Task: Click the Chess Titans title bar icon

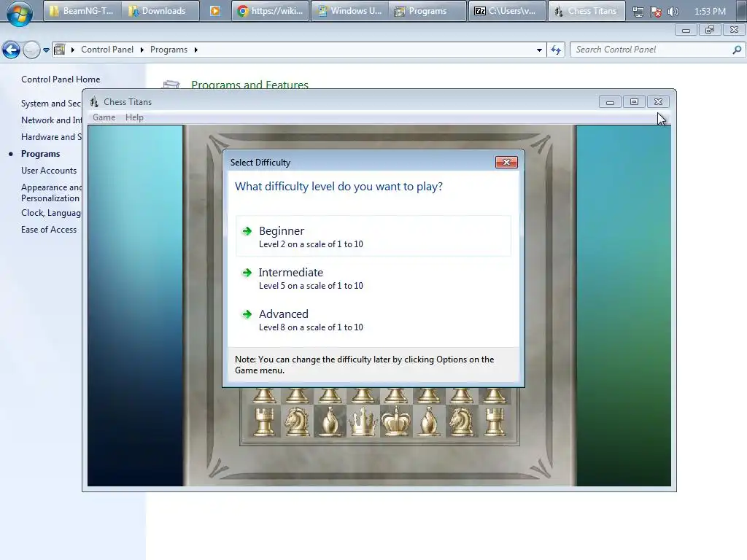Action: (94, 101)
